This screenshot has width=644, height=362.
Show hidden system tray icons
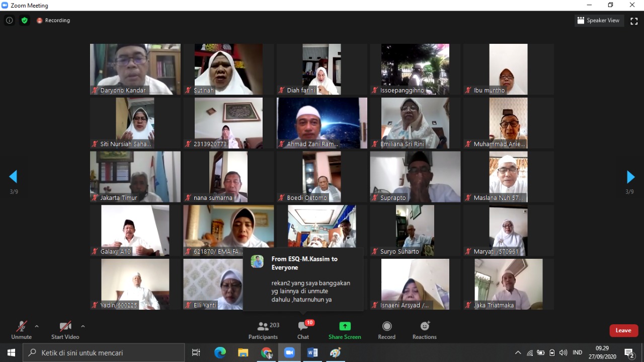click(518, 352)
